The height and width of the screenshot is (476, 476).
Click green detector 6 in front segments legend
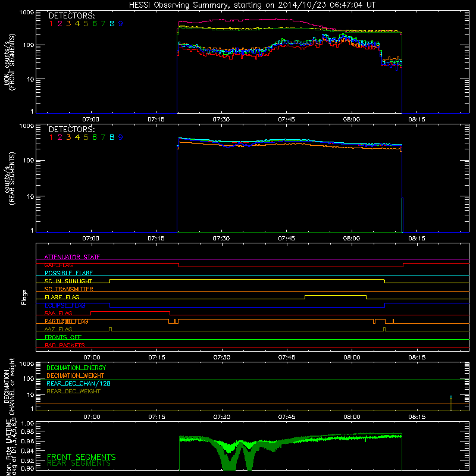95,24
